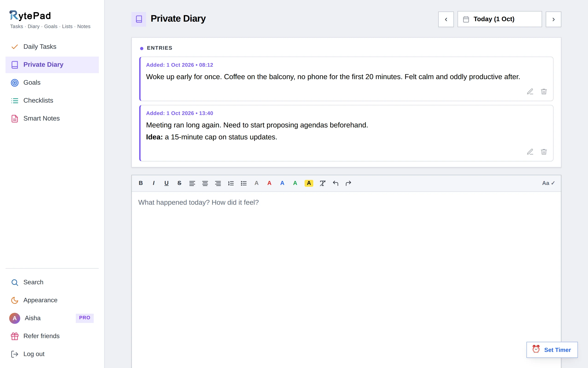Open Daily Tasks section

[x=52, y=46]
